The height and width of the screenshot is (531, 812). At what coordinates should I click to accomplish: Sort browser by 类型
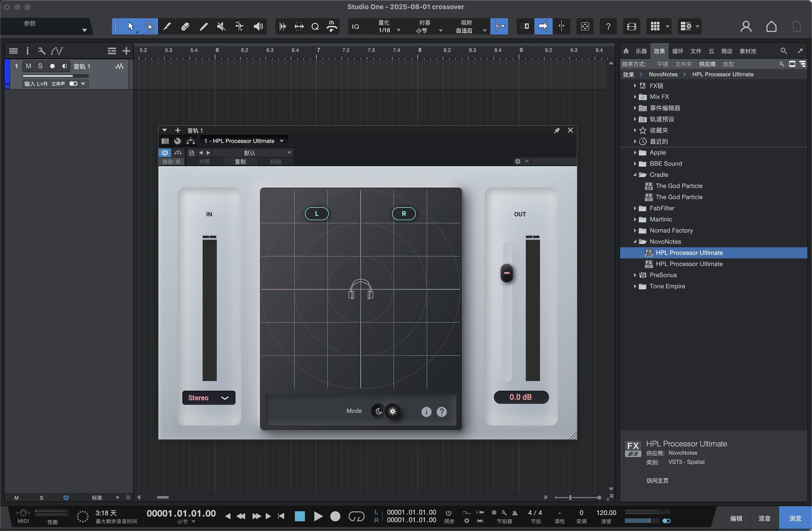(728, 64)
